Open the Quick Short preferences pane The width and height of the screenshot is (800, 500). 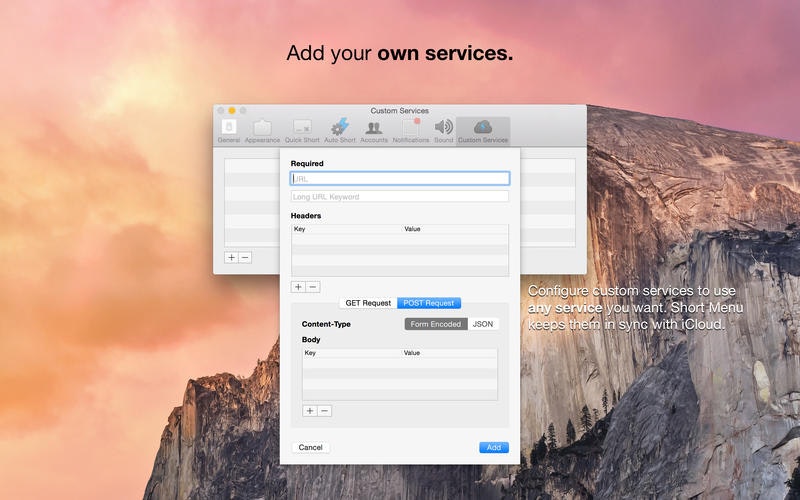pos(302,131)
